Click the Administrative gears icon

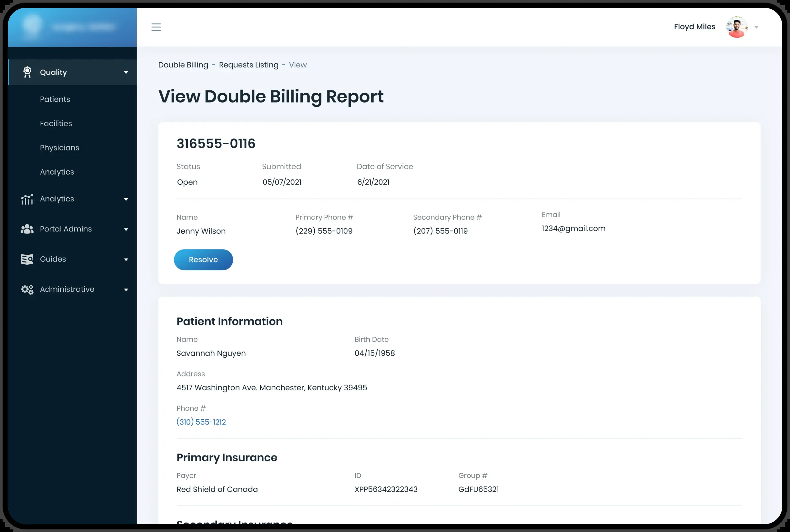point(27,290)
